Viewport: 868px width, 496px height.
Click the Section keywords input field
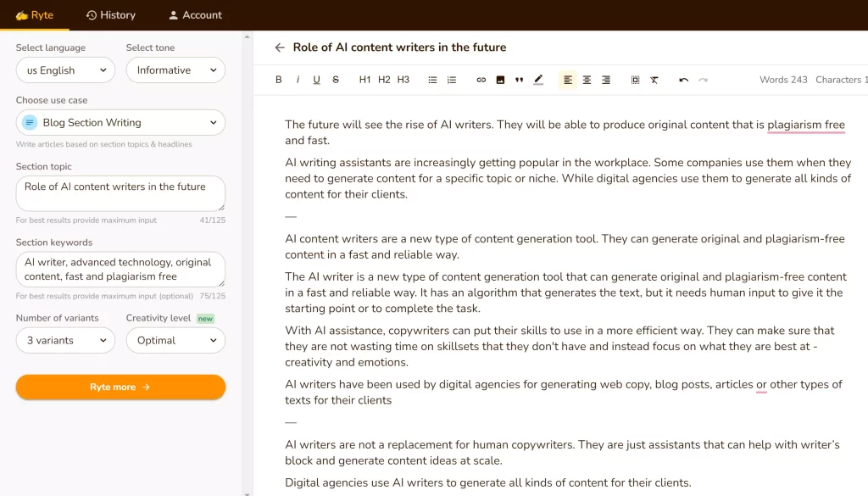(x=120, y=269)
